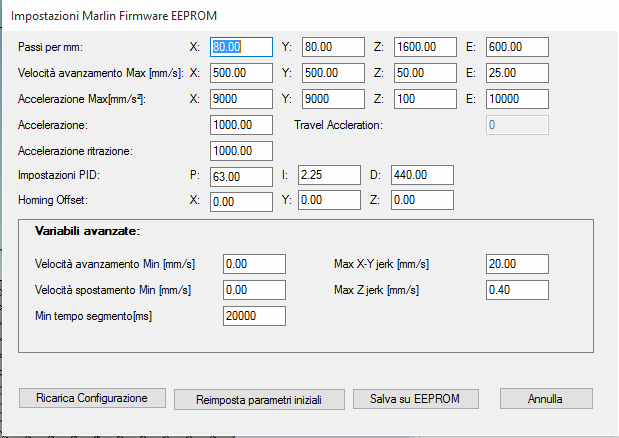Click the window title Impostazioni Marlin Firmware EEPROM

pyautogui.click(x=114, y=16)
